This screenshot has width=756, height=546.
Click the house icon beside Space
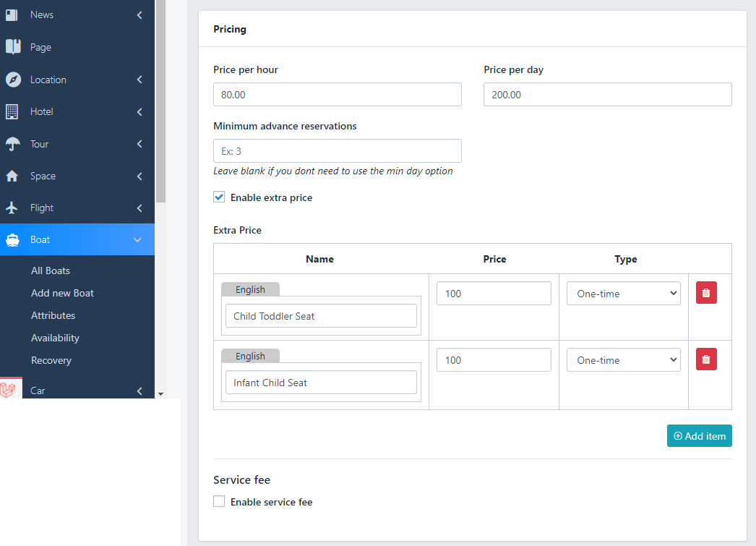click(12, 176)
